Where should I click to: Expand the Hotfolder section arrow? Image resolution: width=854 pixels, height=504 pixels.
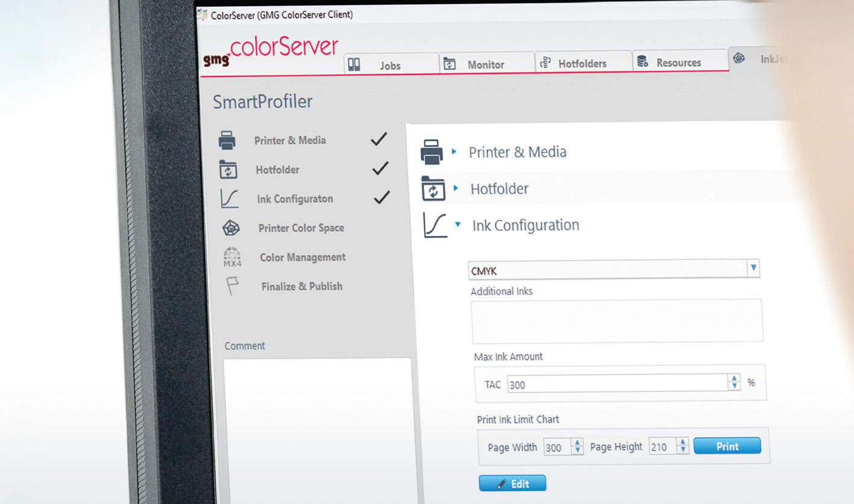pos(456,188)
